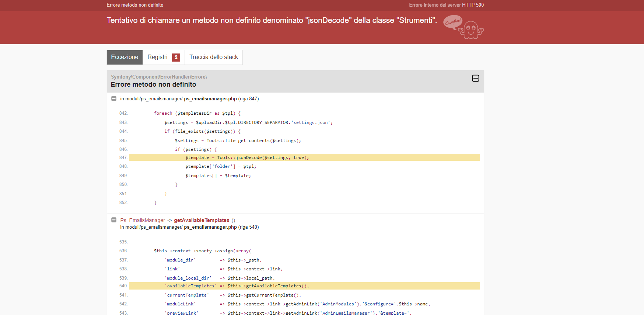The width and height of the screenshot is (644, 315).
Task: Click the Ps_EmailsManager class name
Action: [x=143, y=220]
